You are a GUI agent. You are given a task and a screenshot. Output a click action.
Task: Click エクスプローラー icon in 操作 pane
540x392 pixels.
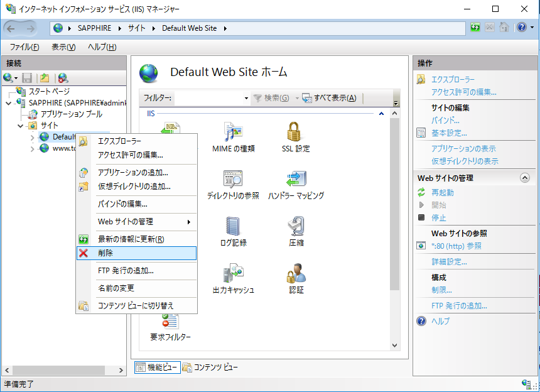(421, 80)
